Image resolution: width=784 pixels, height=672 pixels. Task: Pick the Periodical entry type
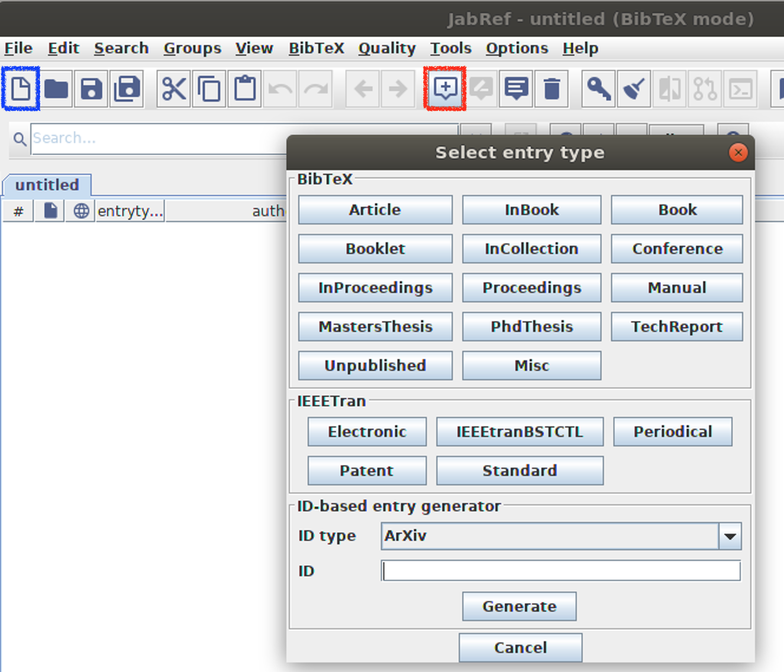pos(673,432)
